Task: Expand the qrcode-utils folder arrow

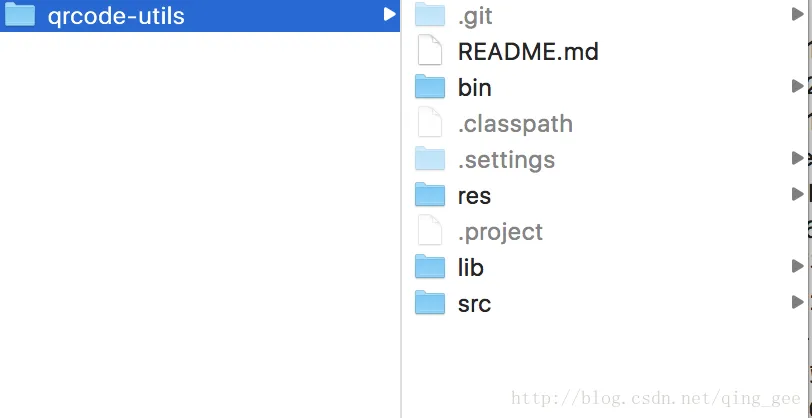Action: [x=389, y=15]
